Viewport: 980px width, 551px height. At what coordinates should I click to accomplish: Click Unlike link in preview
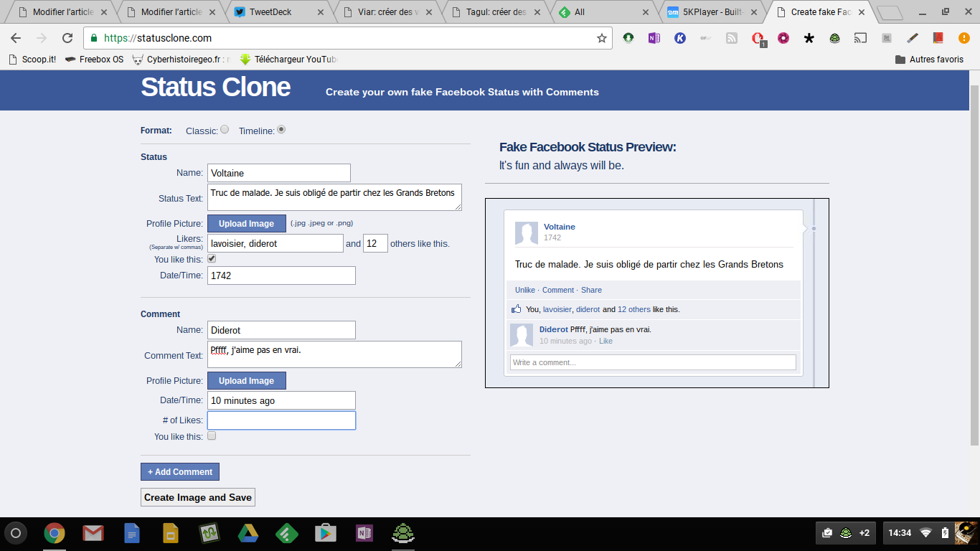(x=525, y=290)
